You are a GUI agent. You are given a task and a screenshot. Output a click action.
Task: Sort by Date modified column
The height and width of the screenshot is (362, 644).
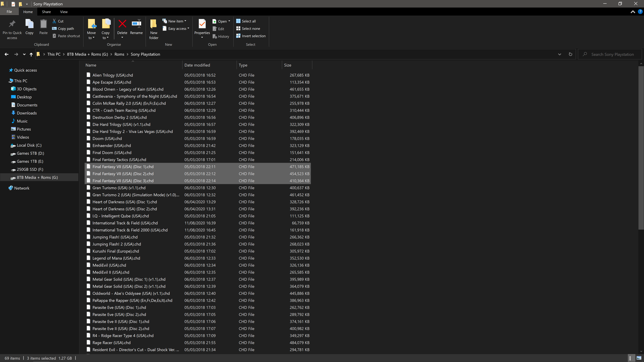(x=209, y=65)
